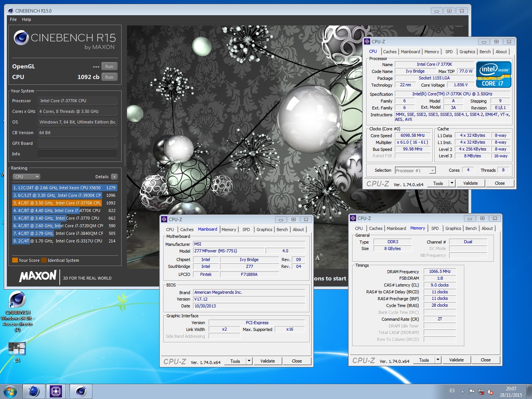Click the Intel Core i7 inside badge
Image resolution: width=532 pixels, height=399 pixels.
[x=494, y=74]
